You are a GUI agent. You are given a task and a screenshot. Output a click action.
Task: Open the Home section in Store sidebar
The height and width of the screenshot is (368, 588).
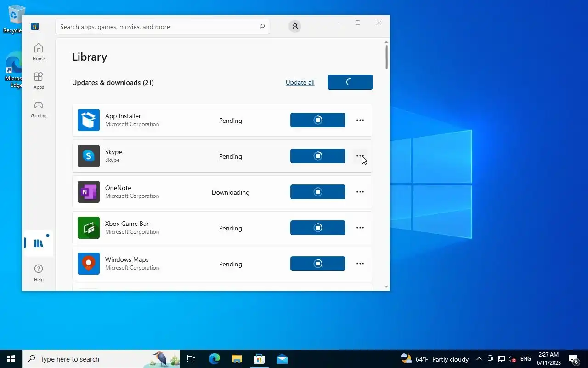39,52
